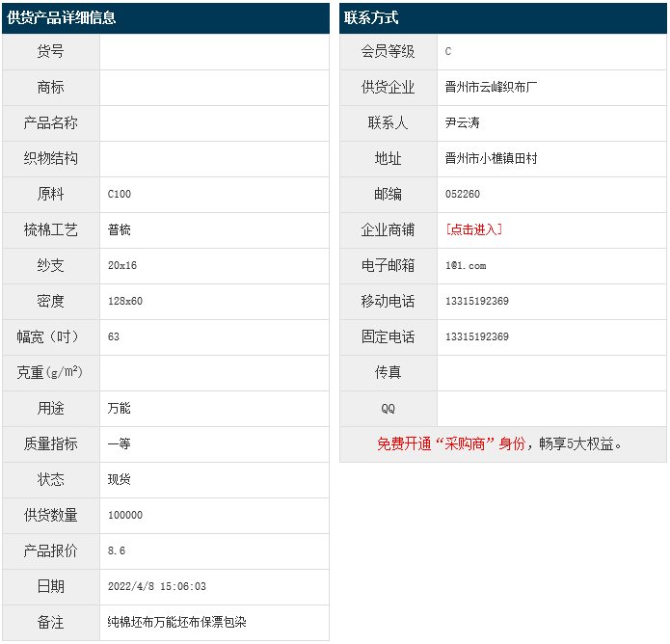
Task: Click the landline number in 固定电话 row
Action: click(x=477, y=336)
